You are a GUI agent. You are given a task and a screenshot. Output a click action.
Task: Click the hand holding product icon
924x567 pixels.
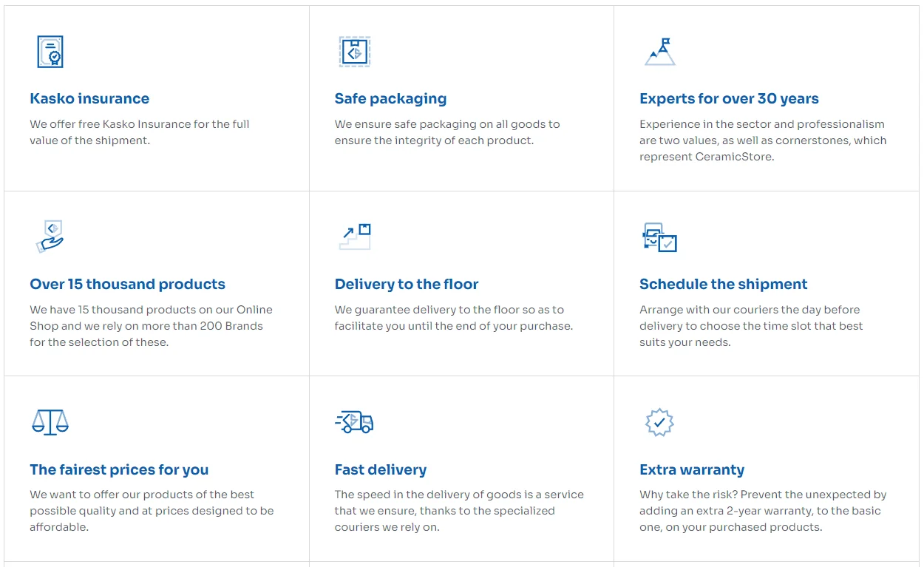[50, 237]
